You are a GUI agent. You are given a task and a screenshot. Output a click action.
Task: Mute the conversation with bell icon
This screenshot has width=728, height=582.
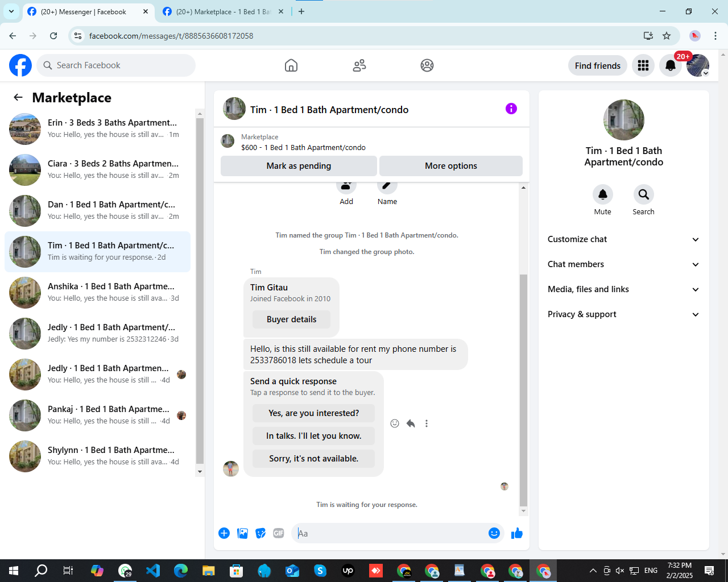603,194
